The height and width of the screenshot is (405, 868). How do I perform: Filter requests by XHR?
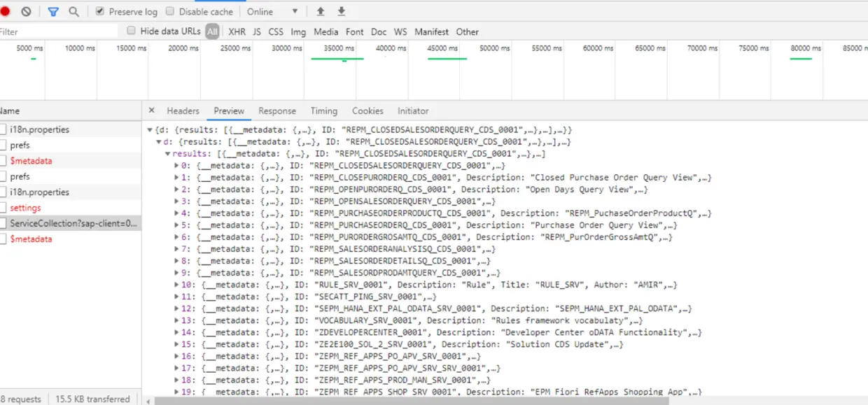(x=237, y=31)
